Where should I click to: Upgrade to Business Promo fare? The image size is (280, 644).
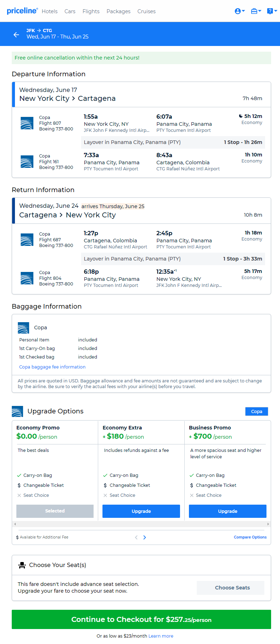(228, 511)
